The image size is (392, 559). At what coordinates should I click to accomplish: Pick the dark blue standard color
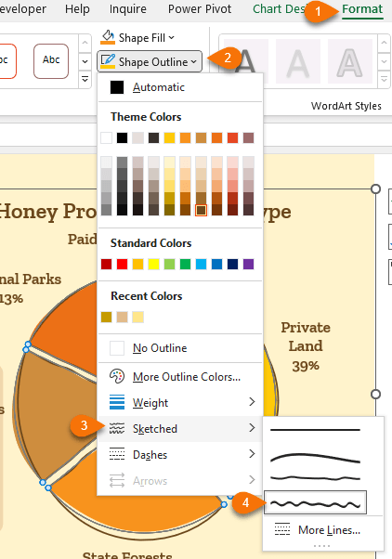pos(232,264)
